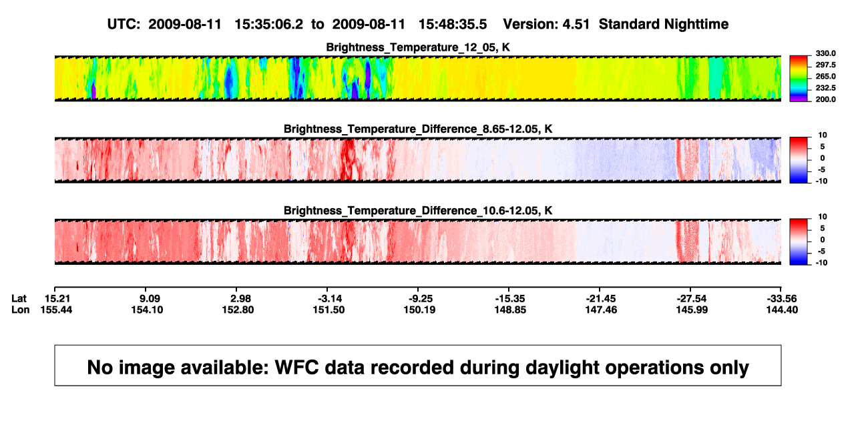
Task: Click the end time '15:48:35.5'
Action: click(x=452, y=24)
